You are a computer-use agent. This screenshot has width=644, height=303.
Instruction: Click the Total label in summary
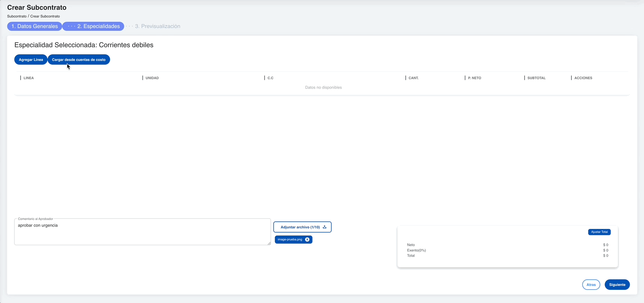[411, 256]
